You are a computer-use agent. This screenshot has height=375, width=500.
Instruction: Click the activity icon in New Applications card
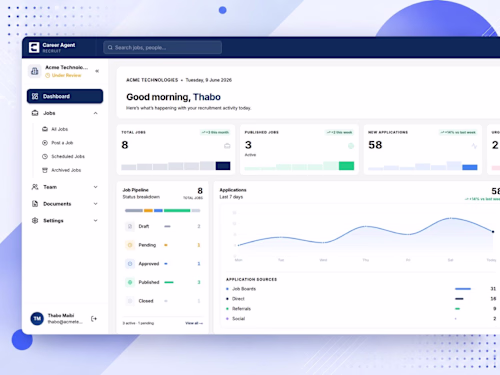pos(474,146)
